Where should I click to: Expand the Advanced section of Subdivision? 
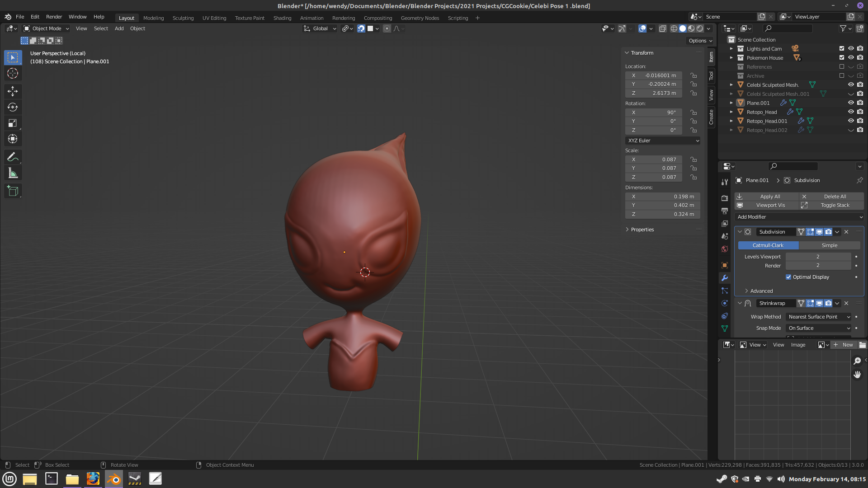[761, 291]
